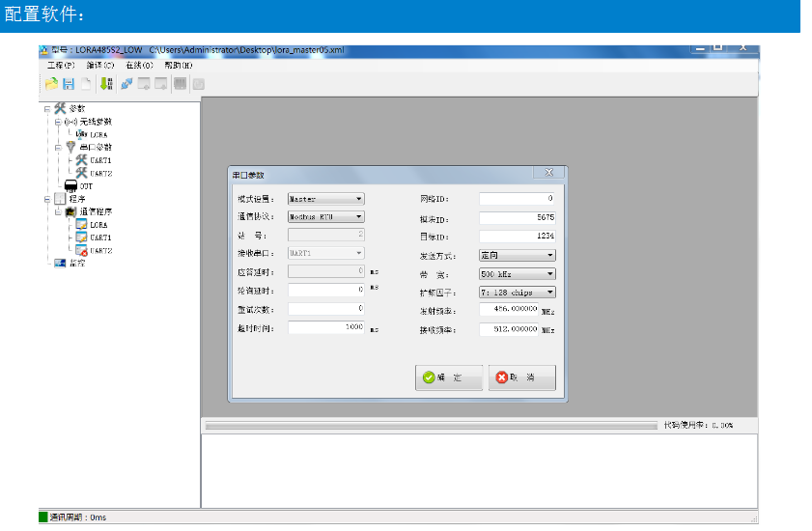Click the 代码使用率 percentage text
This screenshot has width=812, height=531.
pyautogui.click(x=699, y=426)
